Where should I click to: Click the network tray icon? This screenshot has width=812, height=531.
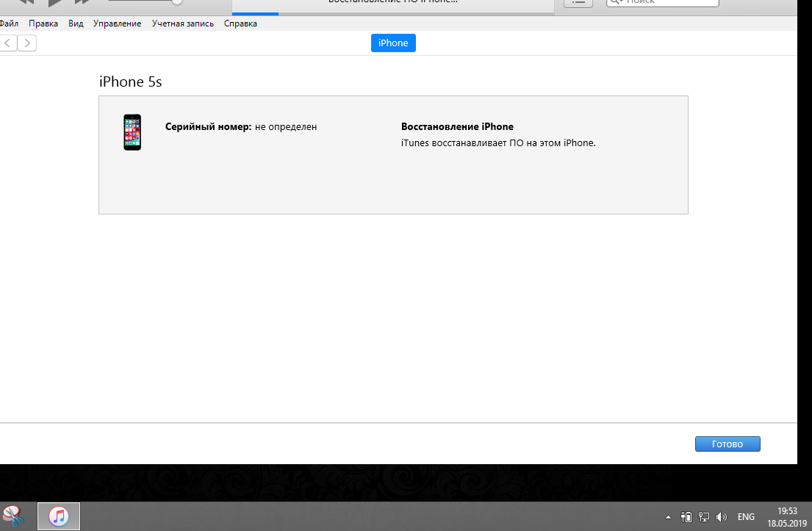coord(704,516)
